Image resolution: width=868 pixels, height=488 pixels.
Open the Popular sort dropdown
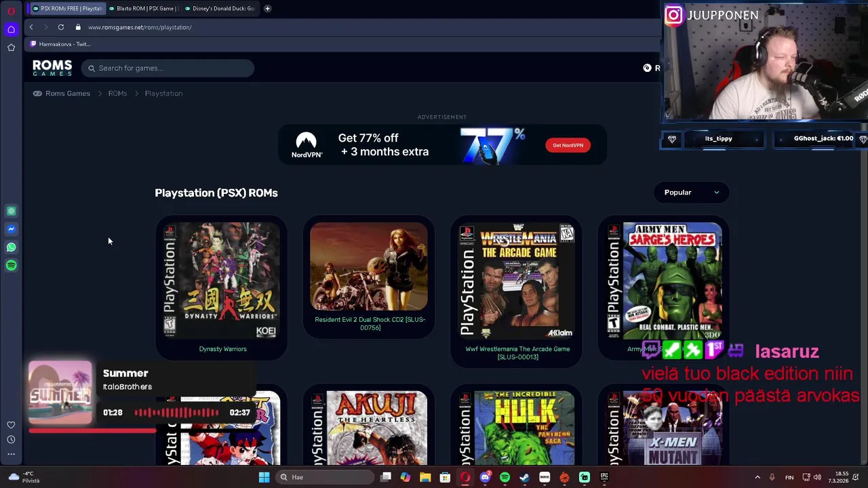tap(691, 192)
